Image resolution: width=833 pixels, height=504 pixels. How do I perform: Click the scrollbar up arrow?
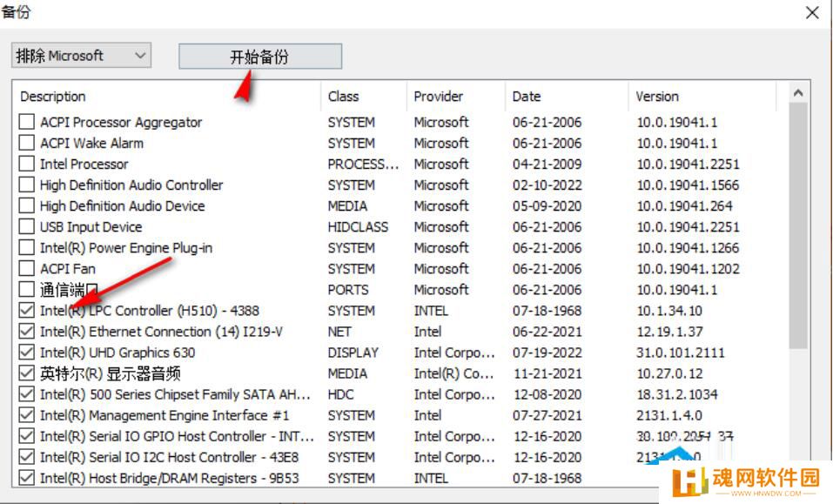798,92
